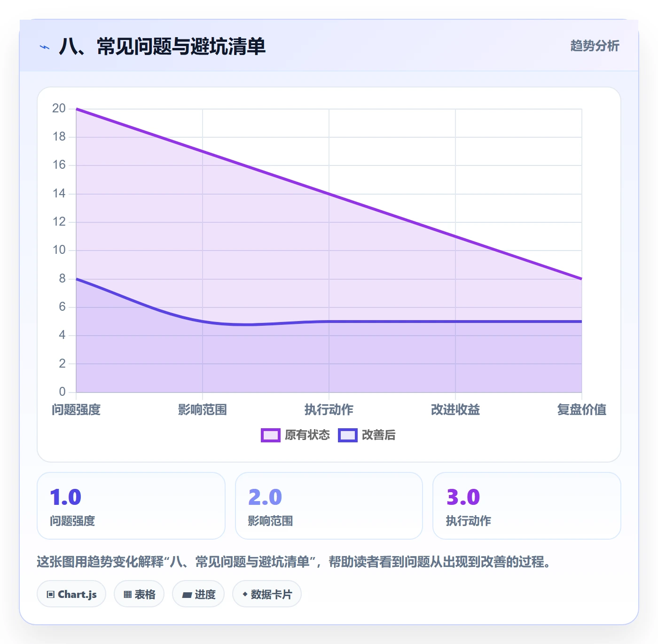The height and width of the screenshot is (644, 658).
Task: Click the 3.0 value in the stat card
Action: [x=463, y=497]
